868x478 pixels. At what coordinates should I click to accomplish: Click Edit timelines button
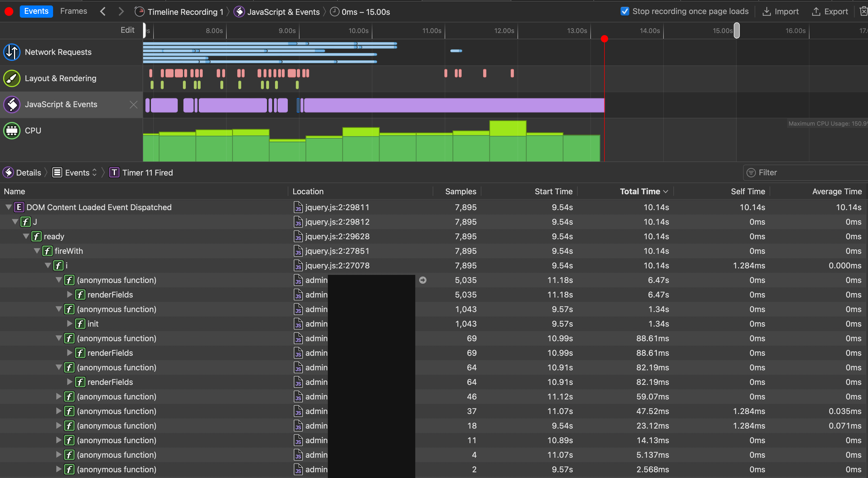[127, 30]
